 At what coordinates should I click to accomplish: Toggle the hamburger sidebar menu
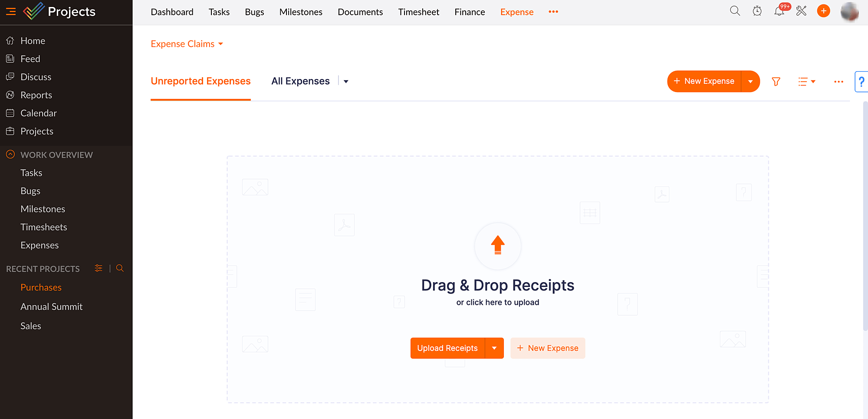click(x=11, y=12)
